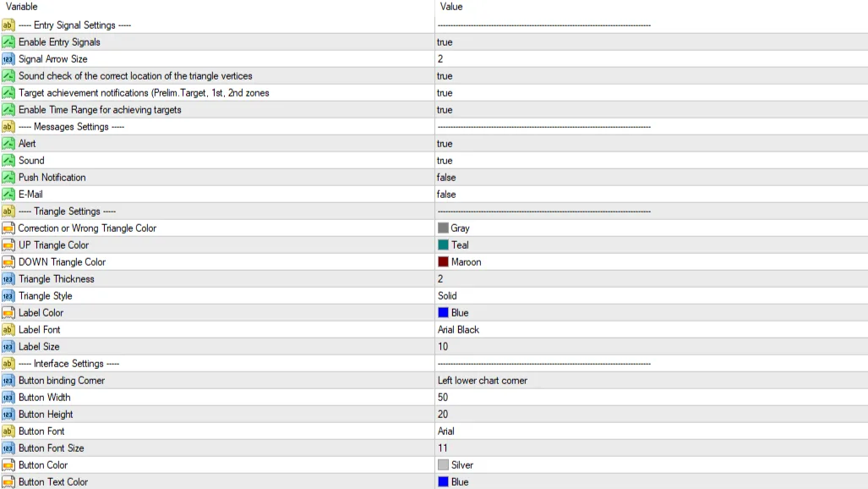Toggle the E-Mail value from false

446,195
